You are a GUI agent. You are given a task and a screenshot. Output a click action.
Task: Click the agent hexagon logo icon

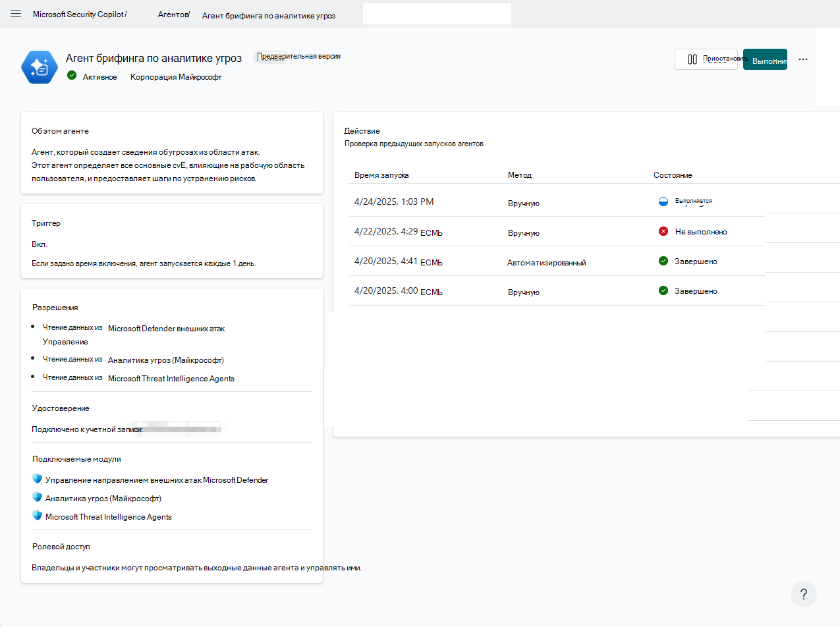[40, 67]
